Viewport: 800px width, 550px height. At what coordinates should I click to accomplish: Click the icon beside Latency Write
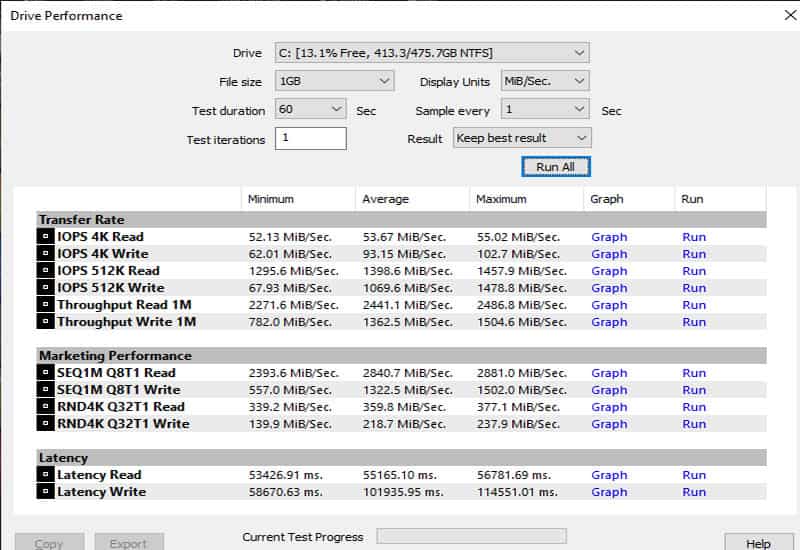click(x=45, y=492)
